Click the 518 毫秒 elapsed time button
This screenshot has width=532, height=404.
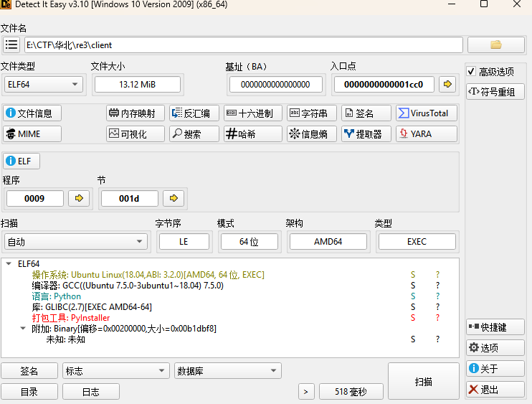[x=351, y=392]
